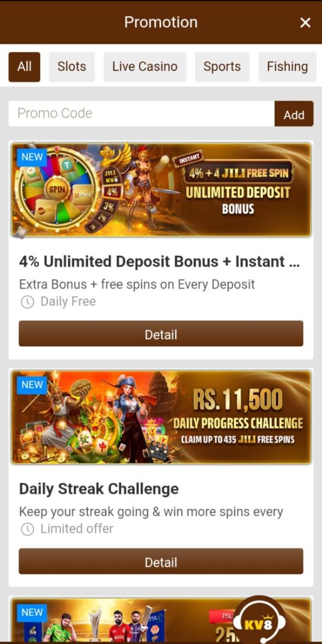Switch to the Sports tab

coord(222,67)
